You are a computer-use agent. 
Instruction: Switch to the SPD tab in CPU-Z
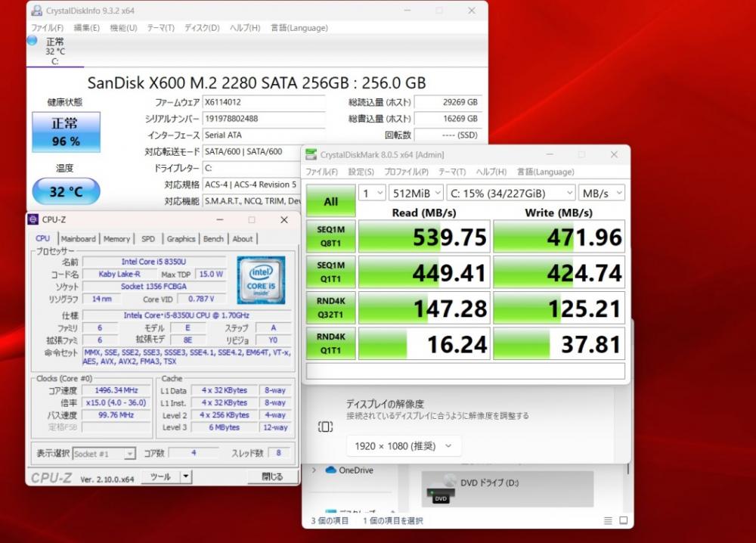click(x=148, y=239)
